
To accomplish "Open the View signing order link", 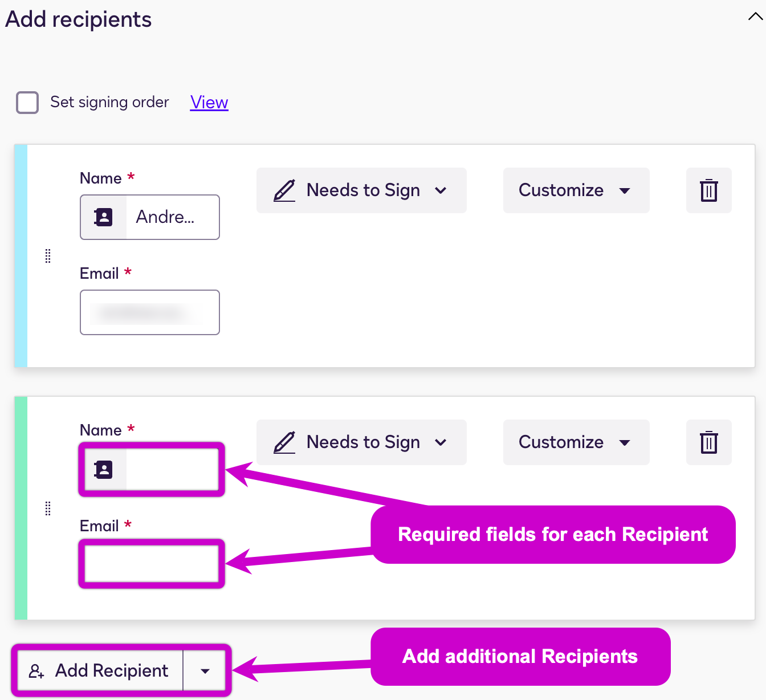I will 209,103.
